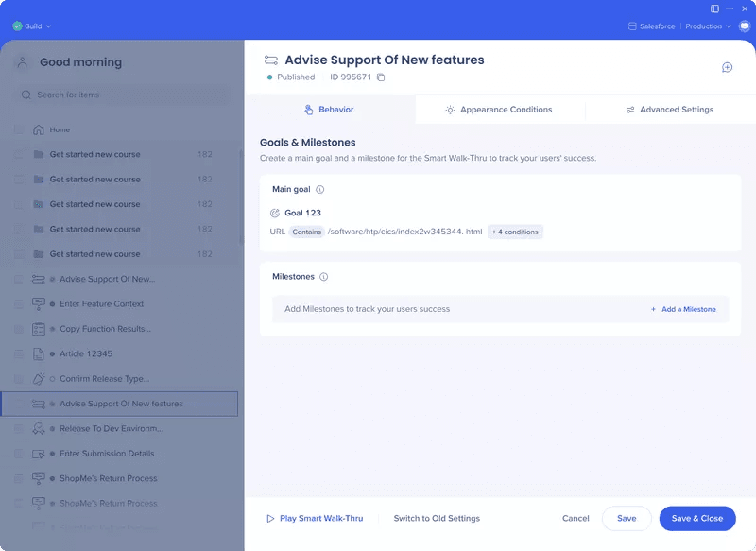Check the box beside Enter Feature Context
This screenshot has height=551, width=756.
pyautogui.click(x=19, y=304)
